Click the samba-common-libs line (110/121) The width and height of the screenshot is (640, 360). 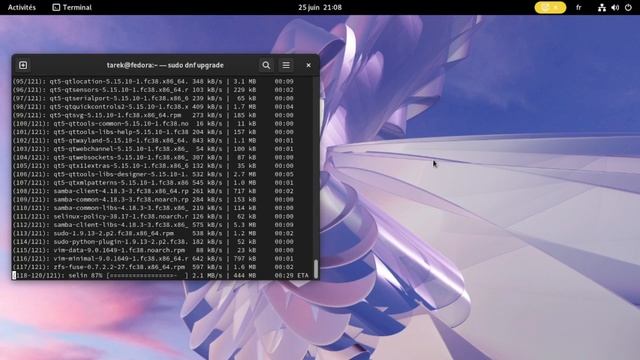[x=153, y=208]
